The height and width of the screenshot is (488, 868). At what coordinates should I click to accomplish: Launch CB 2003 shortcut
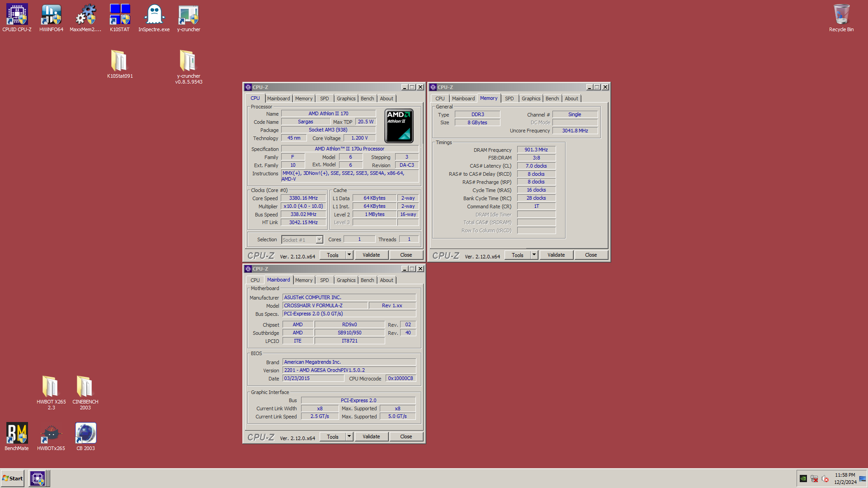85,436
